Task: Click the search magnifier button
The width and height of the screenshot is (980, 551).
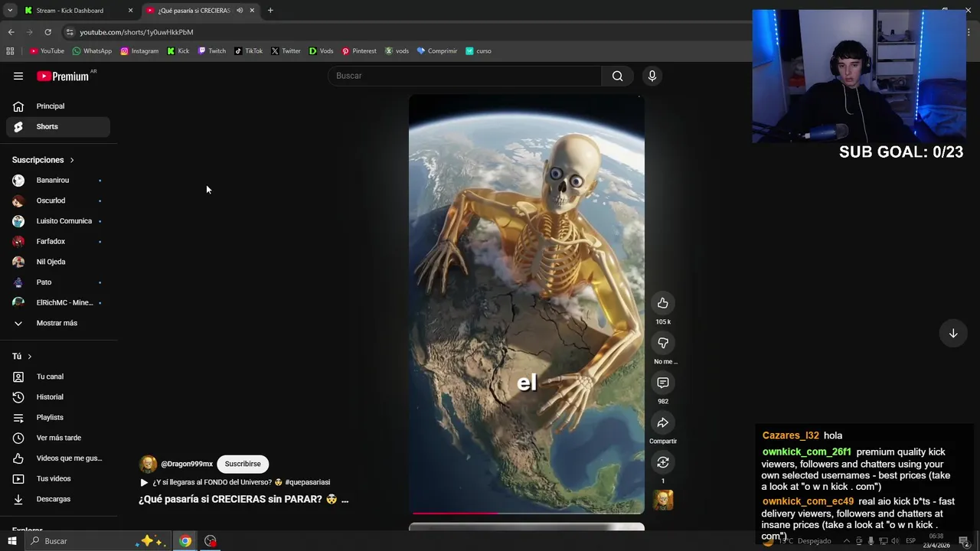Action: click(x=617, y=76)
